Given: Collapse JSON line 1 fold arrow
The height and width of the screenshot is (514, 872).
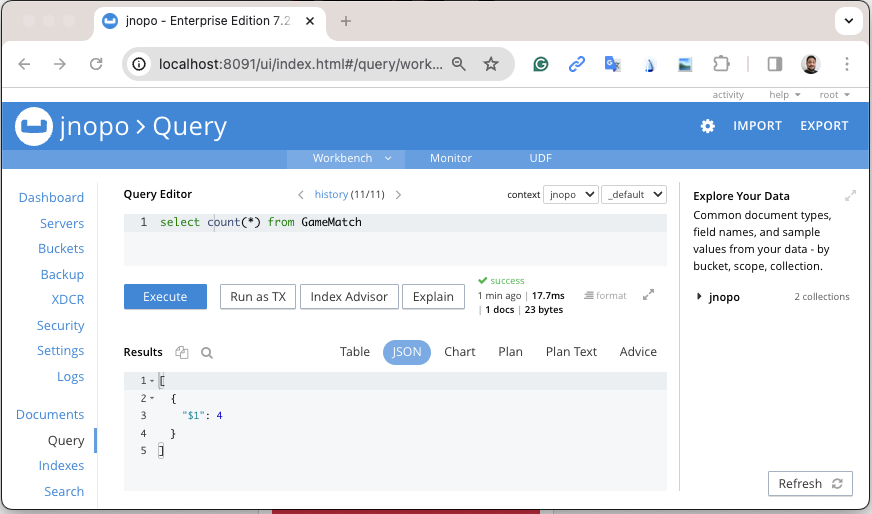Looking at the screenshot, I should pos(152,380).
